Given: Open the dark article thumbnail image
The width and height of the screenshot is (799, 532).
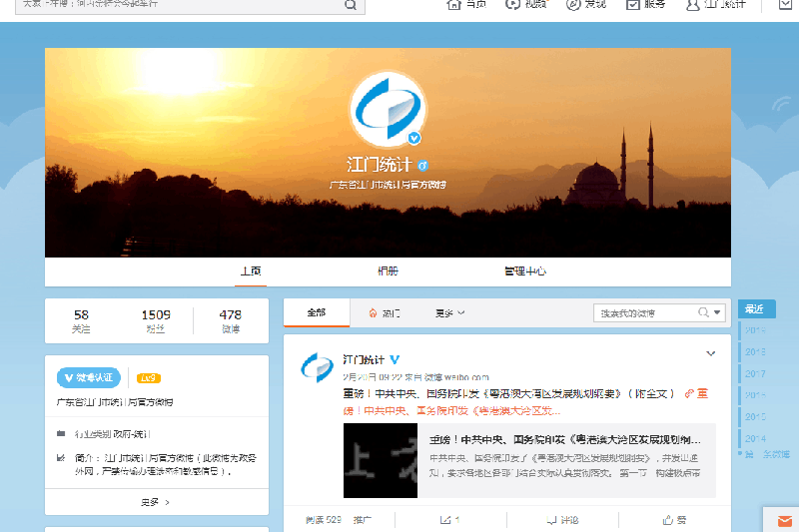Looking at the screenshot, I should (381, 460).
